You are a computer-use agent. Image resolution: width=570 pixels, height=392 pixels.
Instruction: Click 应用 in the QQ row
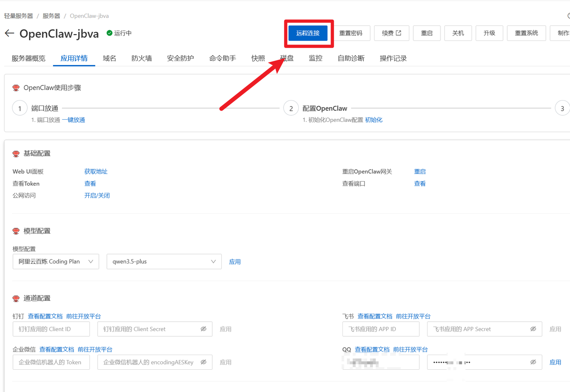tap(555, 362)
